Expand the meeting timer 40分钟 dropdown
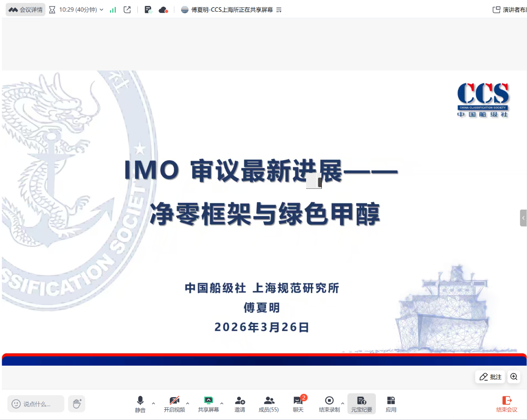This screenshot has width=527, height=420. (101, 10)
